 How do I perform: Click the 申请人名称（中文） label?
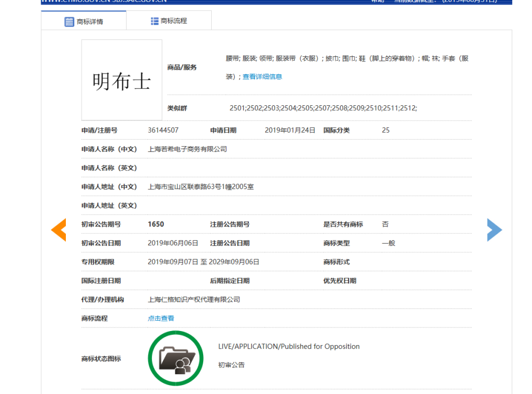click(109, 149)
